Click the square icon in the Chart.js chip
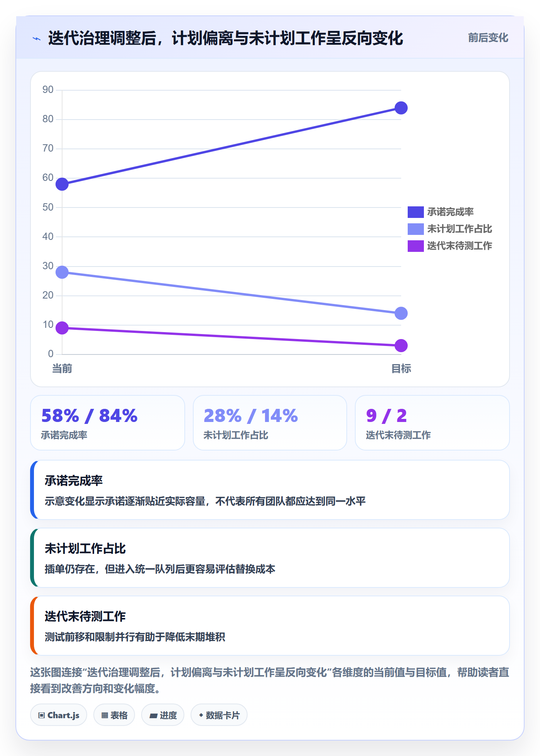The image size is (540, 756). 42,715
